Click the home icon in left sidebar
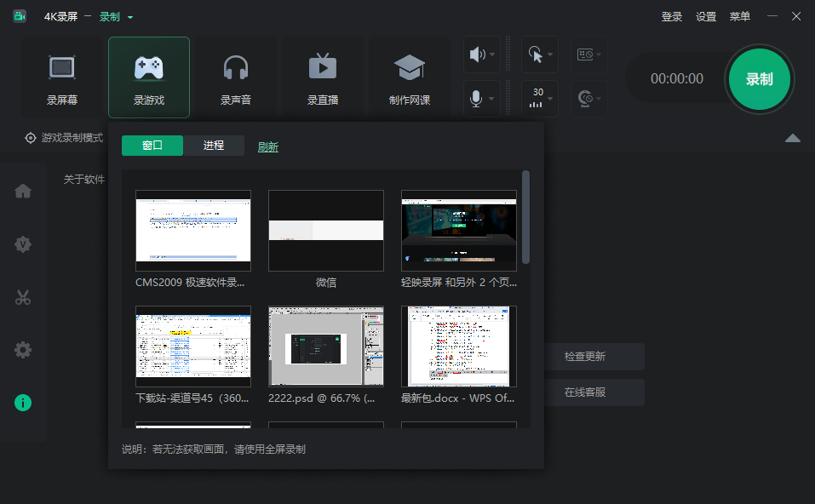The image size is (815, 504). point(23,191)
